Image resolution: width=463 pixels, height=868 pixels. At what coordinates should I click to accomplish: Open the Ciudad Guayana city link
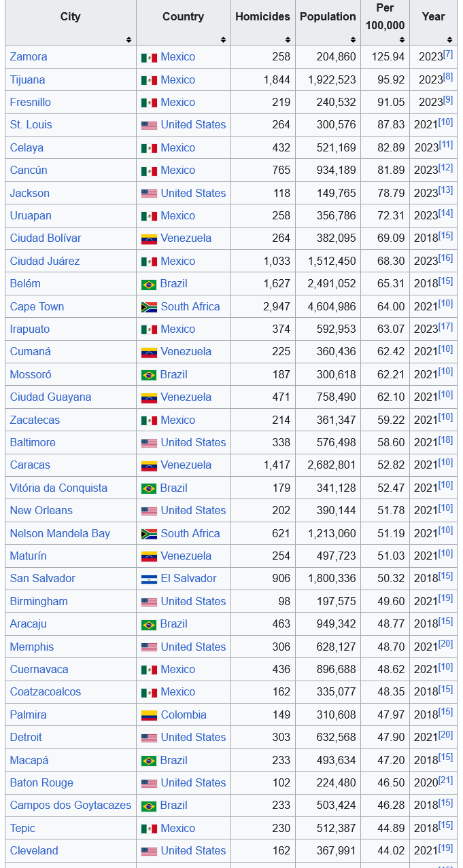click(50, 397)
